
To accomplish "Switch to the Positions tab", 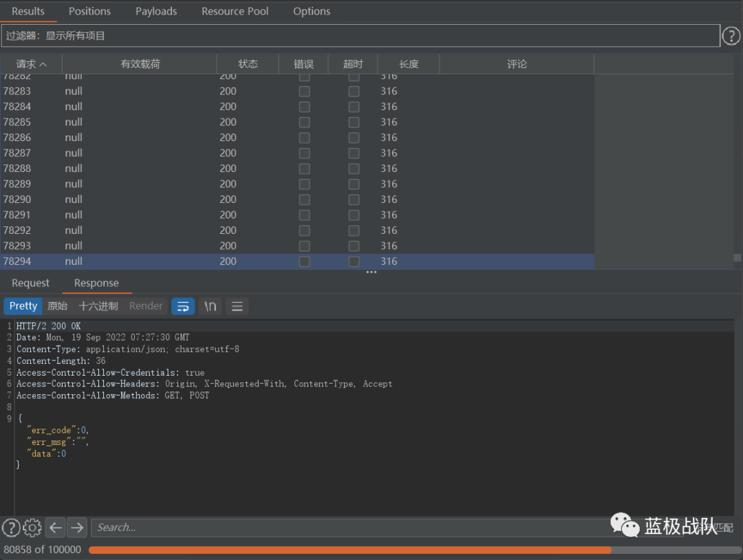I will click(x=89, y=11).
